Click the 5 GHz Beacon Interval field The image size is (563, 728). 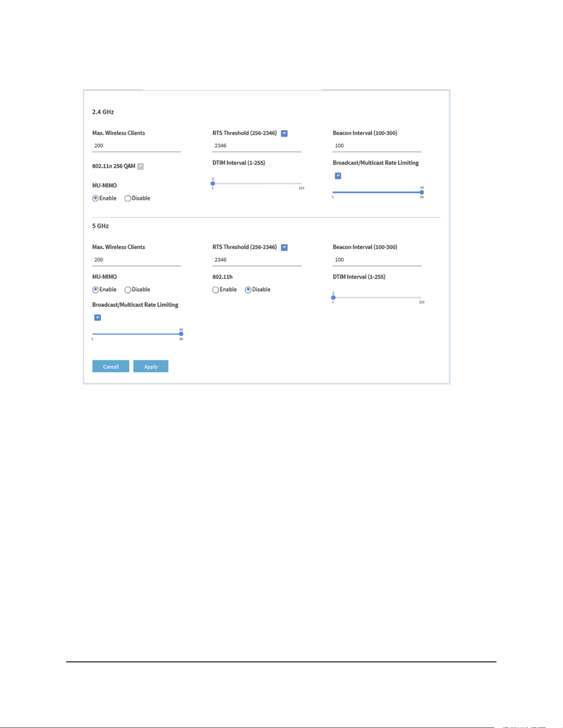pos(377,260)
